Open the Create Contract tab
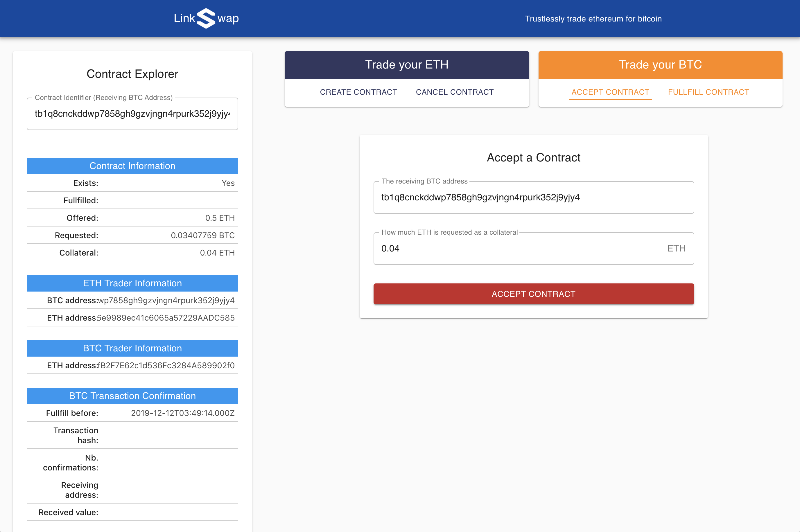This screenshot has width=800, height=532. [358, 92]
